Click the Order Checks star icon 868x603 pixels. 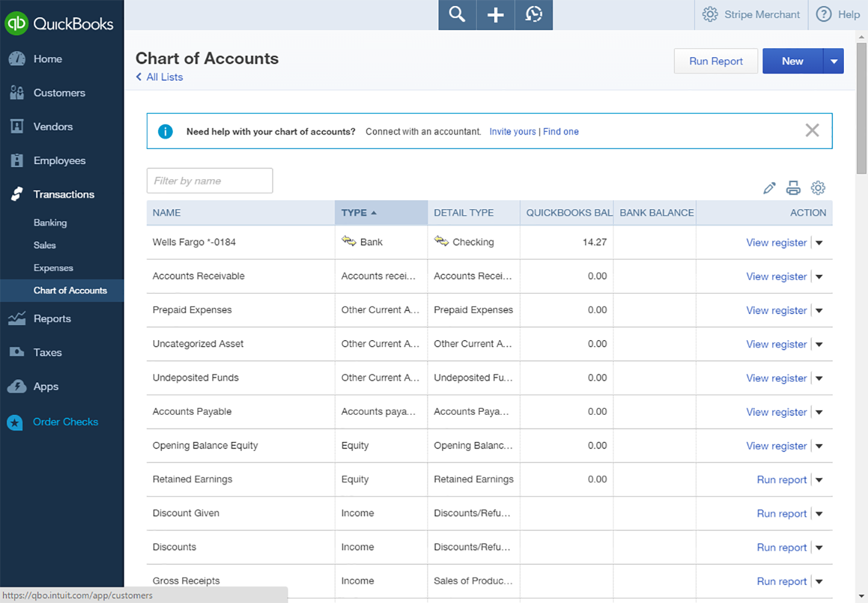pyautogui.click(x=14, y=422)
